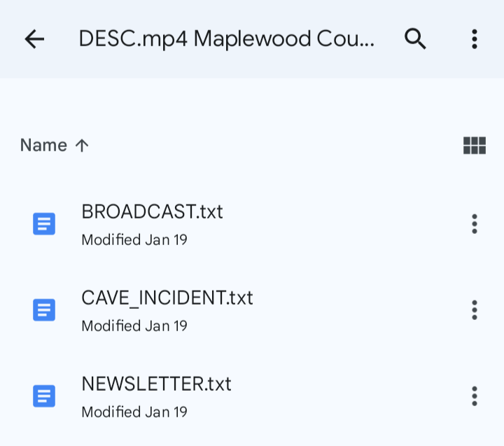Show more actions for CAVE_INCIDENT.txt

(475, 309)
